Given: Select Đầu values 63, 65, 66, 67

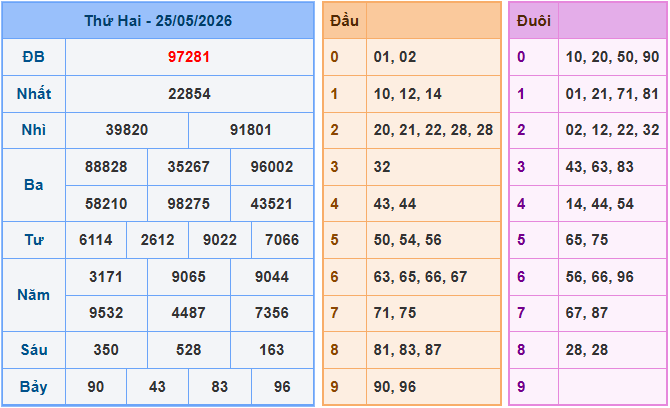Looking at the screenshot, I should click(x=420, y=277).
